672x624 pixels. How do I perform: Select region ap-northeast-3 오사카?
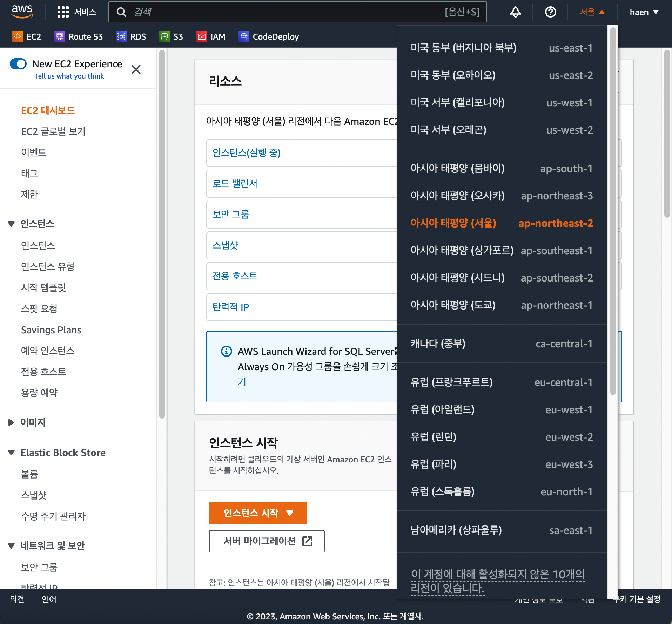pos(502,196)
